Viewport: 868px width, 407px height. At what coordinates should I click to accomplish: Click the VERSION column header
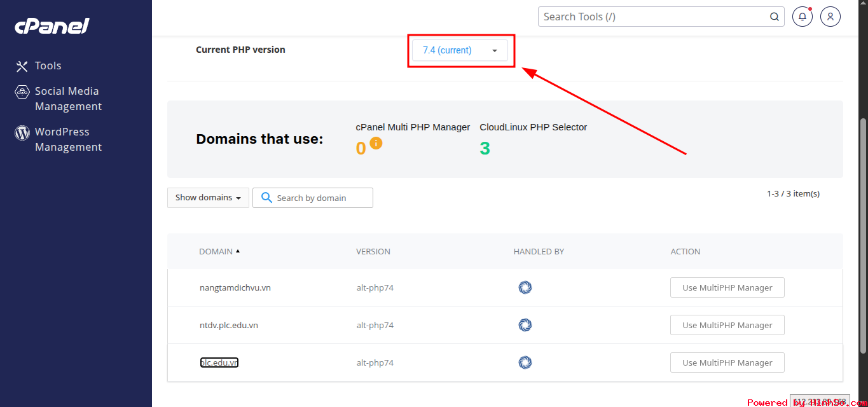[x=373, y=251]
